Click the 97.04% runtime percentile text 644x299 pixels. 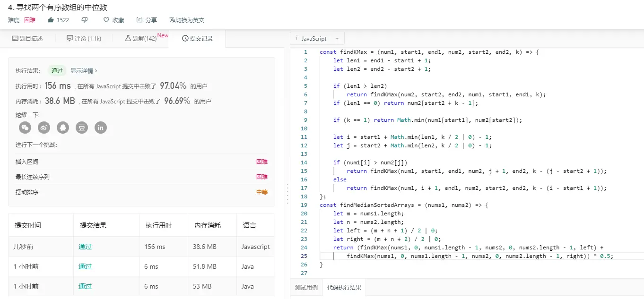tap(173, 86)
